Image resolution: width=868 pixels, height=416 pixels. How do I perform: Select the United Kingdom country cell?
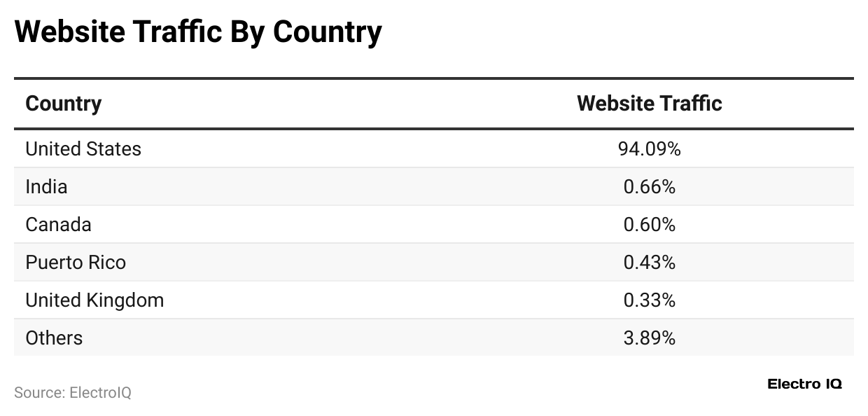point(94,300)
